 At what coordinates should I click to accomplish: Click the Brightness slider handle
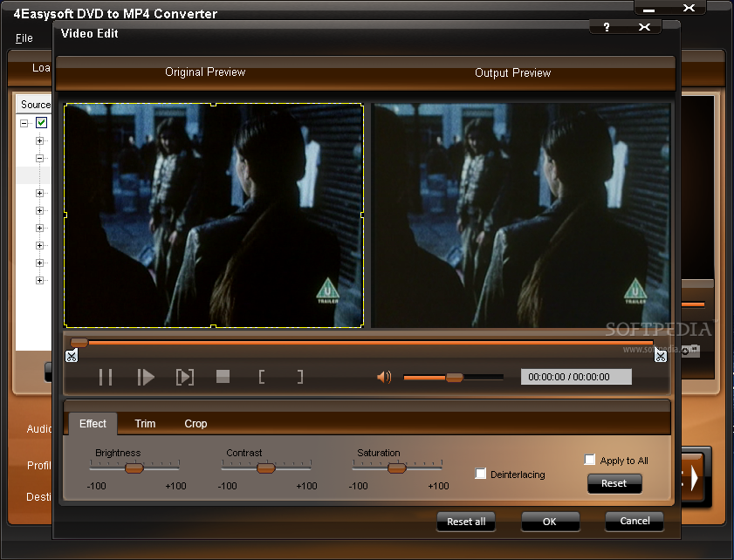[134, 468]
